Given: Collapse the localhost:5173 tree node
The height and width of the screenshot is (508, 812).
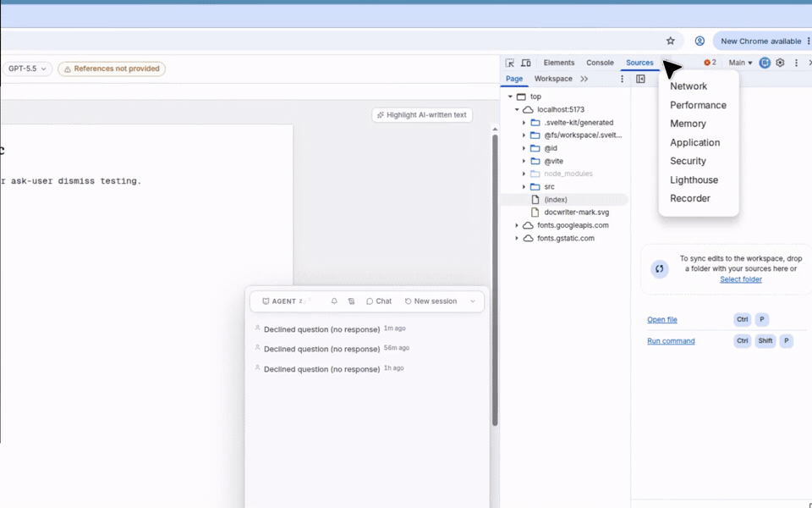Looking at the screenshot, I should click(x=517, y=109).
